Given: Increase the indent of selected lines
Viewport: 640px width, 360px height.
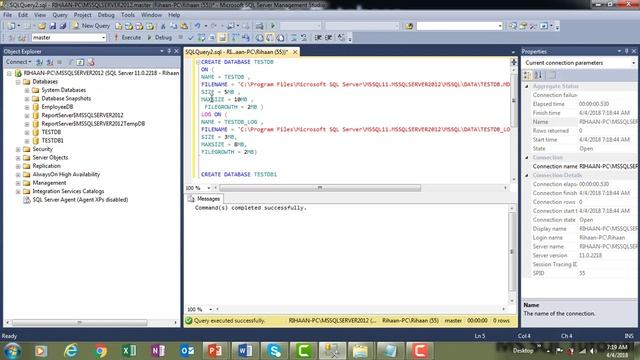Looking at the screenshot, I should pos(329,38).
